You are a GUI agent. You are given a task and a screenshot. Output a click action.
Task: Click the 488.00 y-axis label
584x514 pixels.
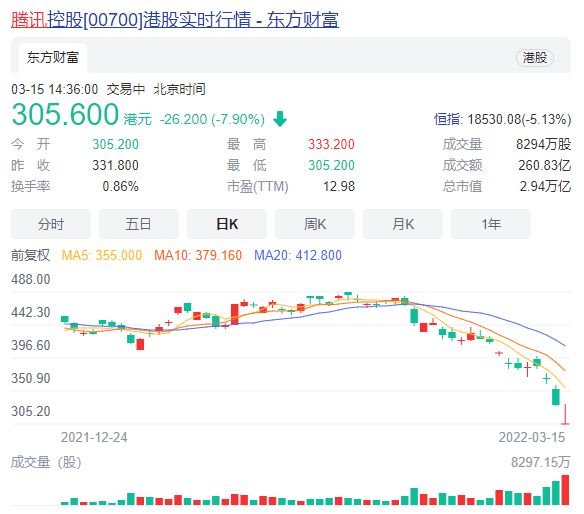tap(31, 279)
